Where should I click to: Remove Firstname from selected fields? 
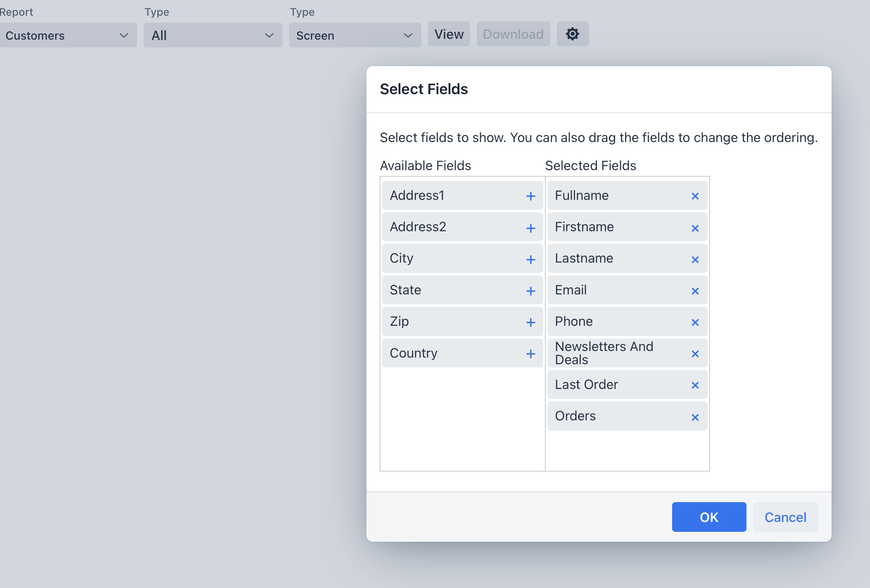click(x=695, y=228)
